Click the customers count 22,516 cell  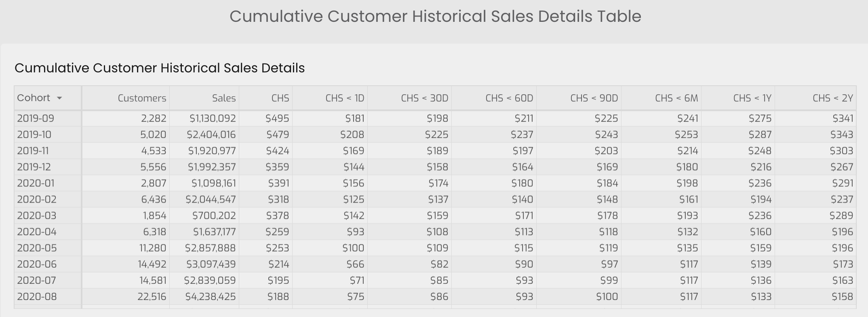tap(152, 296)
